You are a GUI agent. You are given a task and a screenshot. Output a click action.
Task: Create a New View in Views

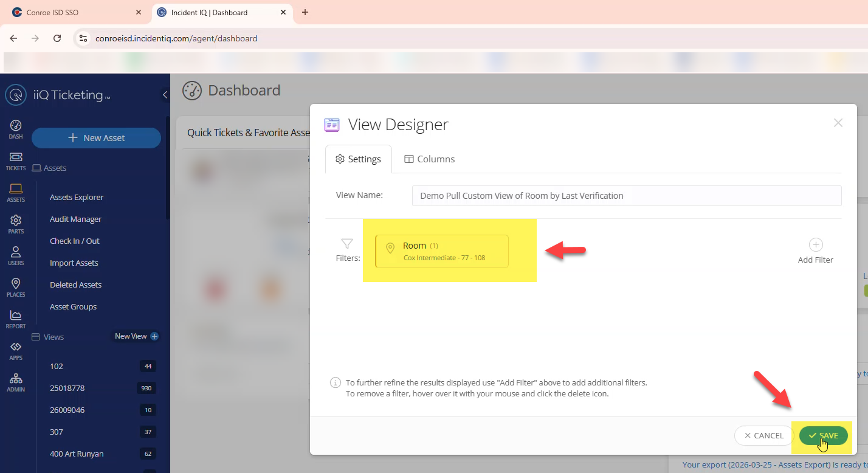(x=137, y=336)
